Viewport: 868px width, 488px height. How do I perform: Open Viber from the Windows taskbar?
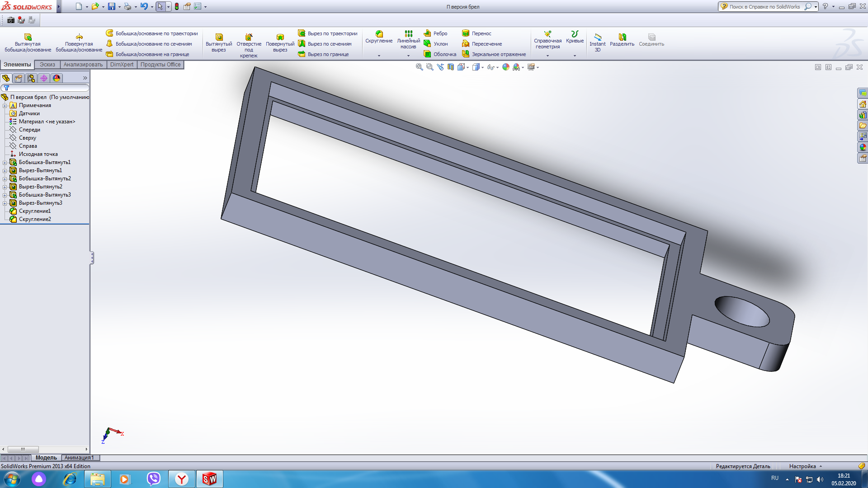click(154, 479)
